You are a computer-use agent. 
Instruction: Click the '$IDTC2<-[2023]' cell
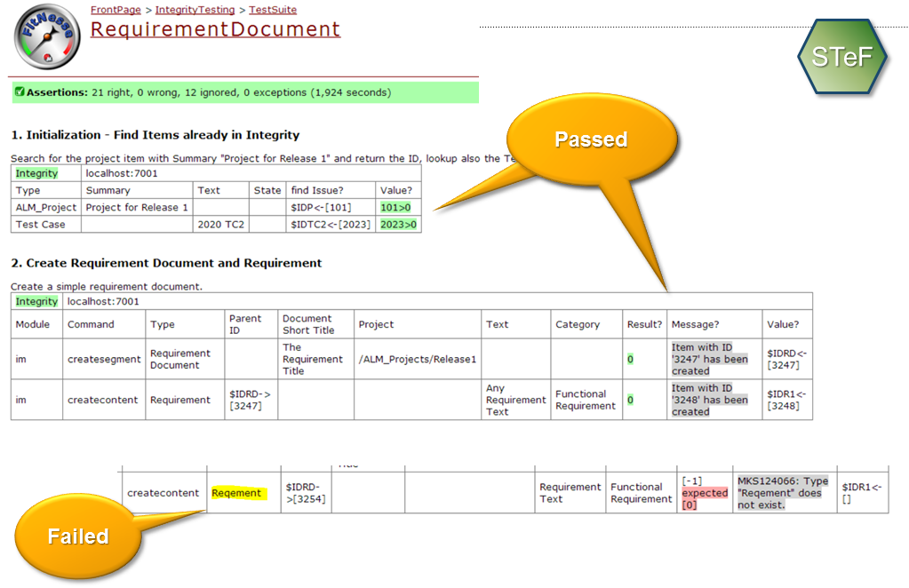331,224
